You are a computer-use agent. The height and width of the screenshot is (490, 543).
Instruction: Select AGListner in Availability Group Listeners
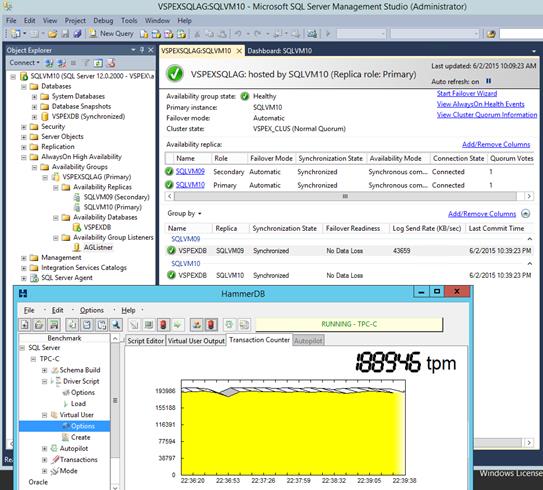click(98, 248)
